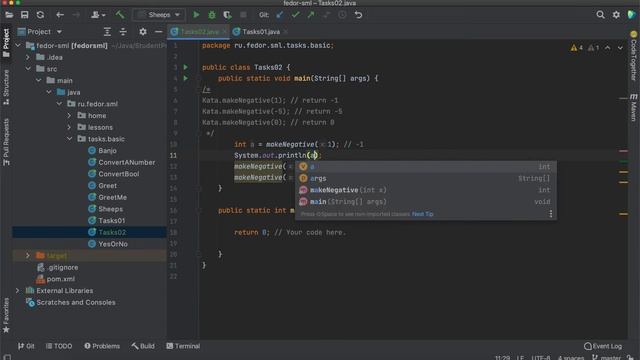Open the user profile dropdown in toolbar
Viewport: 640px width, 360px height.
click(98, 15)
